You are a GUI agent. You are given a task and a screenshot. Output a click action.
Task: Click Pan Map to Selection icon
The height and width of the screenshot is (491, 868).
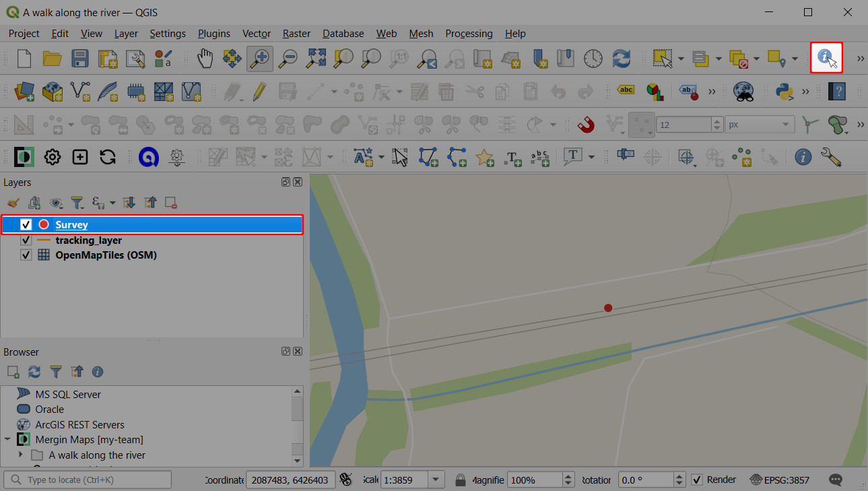click(x=232, y=59)
